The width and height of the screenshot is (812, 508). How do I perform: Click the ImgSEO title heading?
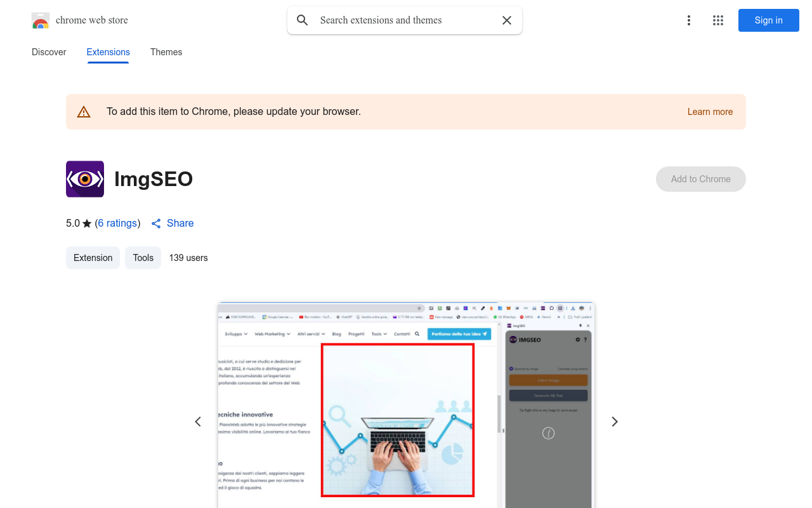click(x=154, y=179)
